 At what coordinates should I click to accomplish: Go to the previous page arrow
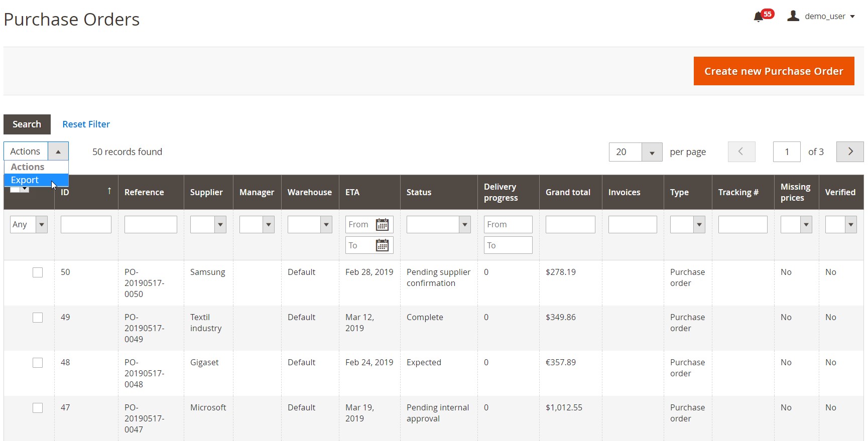pos(741,152)
